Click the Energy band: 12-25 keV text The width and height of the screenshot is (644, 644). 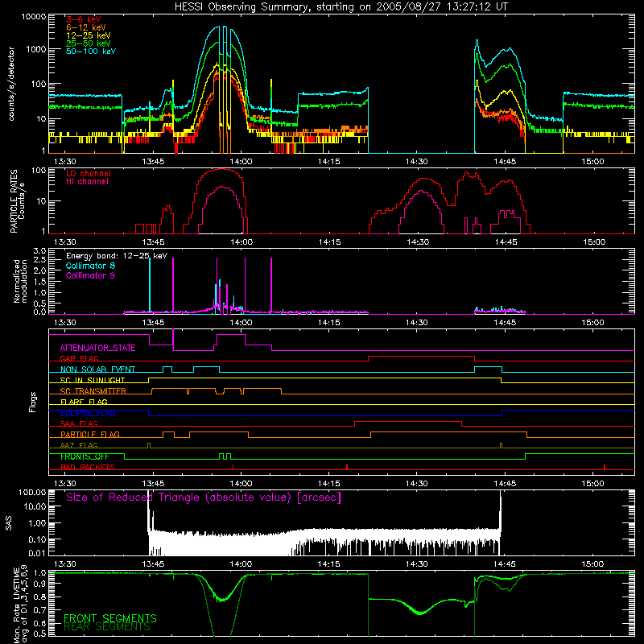pyautogui.click(x=117, y=256)
